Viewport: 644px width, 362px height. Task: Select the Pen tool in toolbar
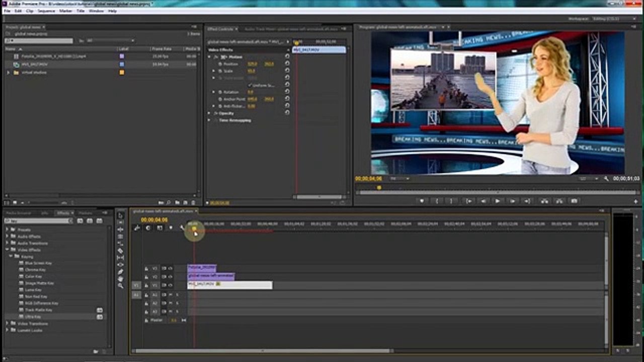(120, 271)
